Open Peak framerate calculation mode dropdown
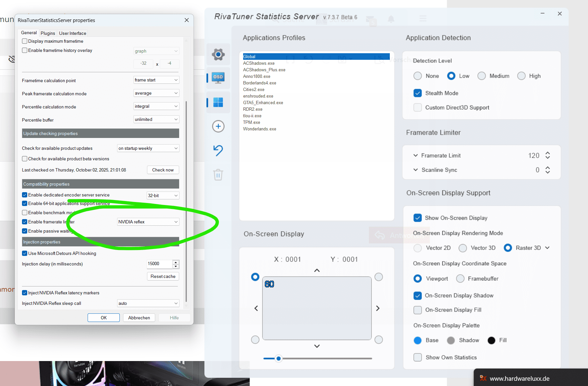 pos(156,93)
